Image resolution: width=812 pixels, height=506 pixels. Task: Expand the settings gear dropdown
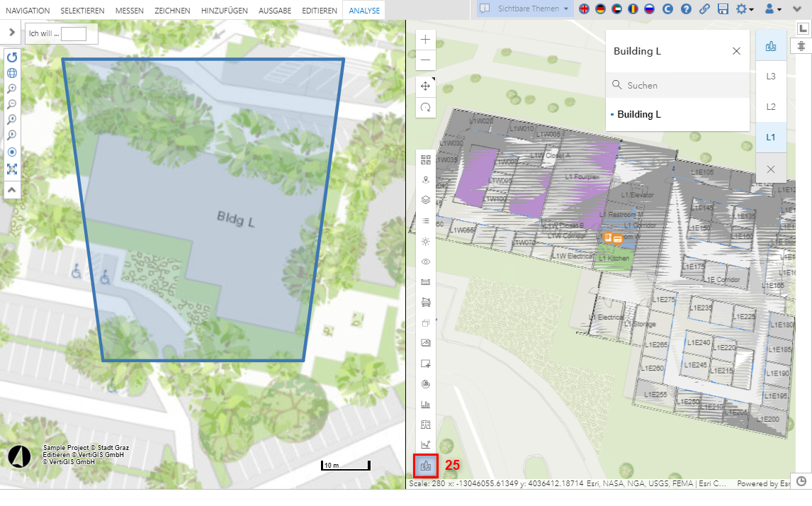[744, 9]
